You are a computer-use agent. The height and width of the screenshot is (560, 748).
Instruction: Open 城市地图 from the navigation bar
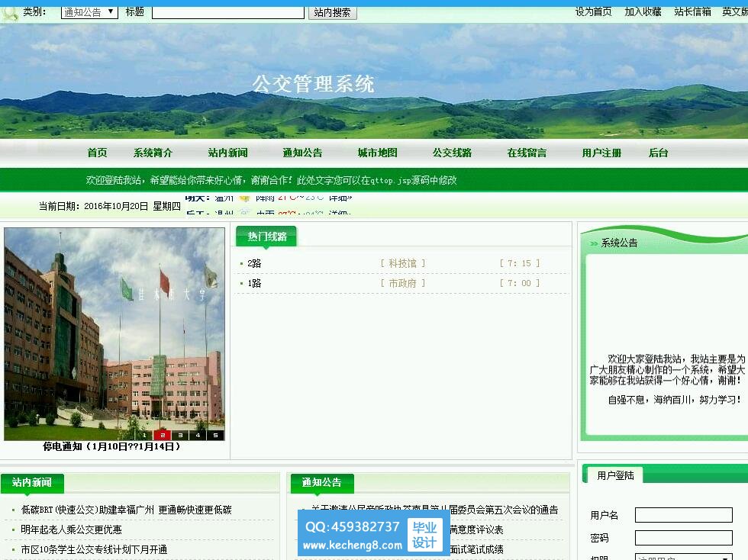[377, 153]
